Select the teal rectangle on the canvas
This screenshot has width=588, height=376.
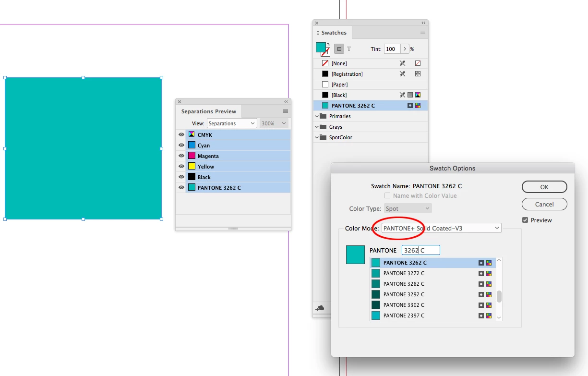[x=83, y=148]
